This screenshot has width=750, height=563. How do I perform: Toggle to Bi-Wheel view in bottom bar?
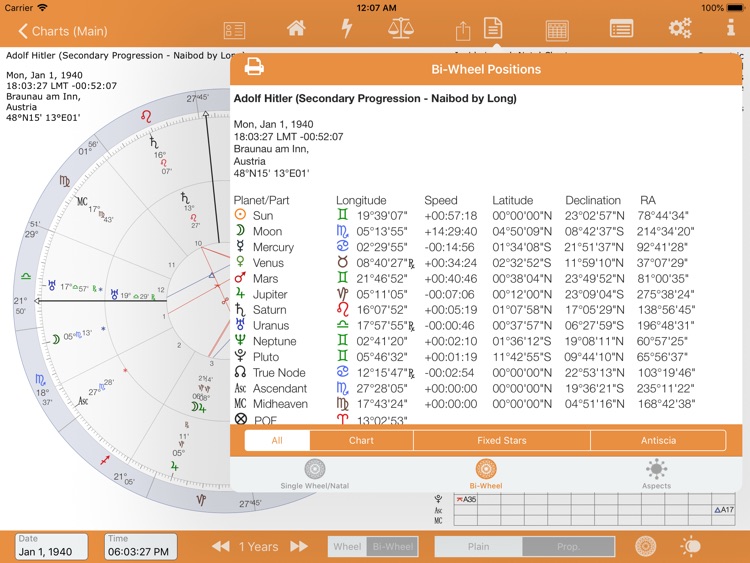point(393,546)
